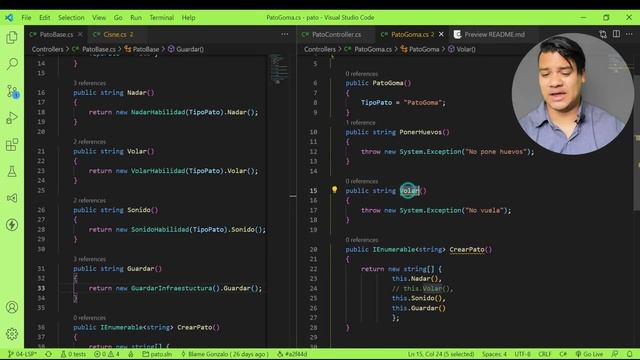Open the Accounts menu icon
This screenshot has height=360, width=640.
pyautogui.click(x=12, y=307)
